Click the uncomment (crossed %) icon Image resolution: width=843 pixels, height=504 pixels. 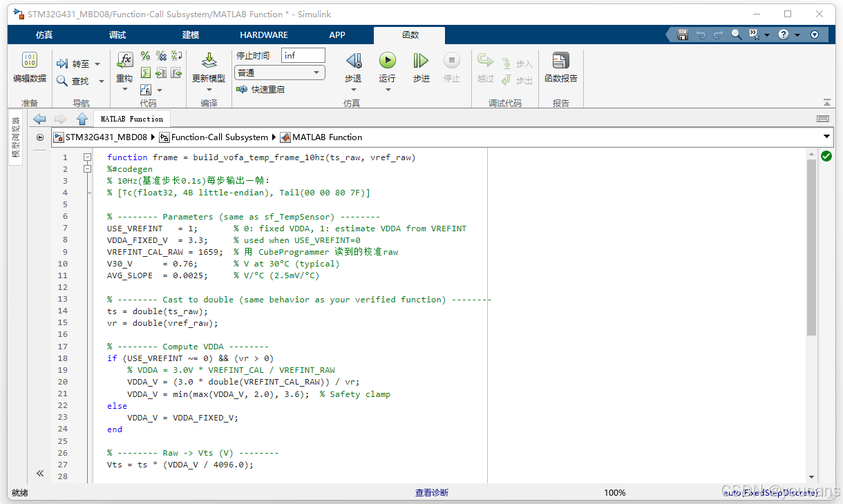click(x=161, y=56)
